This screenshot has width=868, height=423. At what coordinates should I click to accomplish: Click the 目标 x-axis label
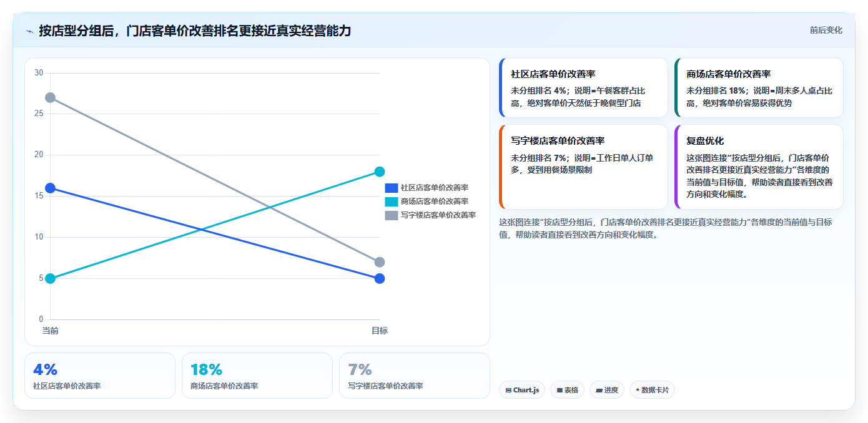(380, 331)
